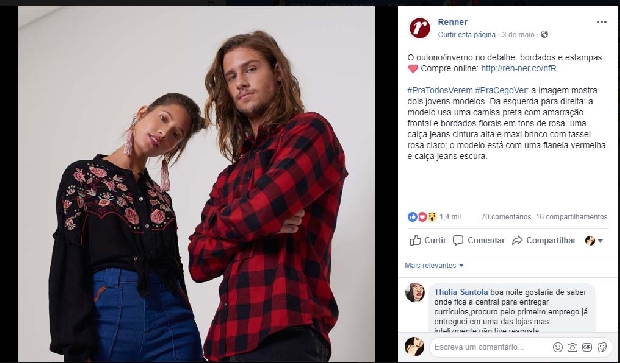Click the Comentar speech bubble icon
The width and height of the screenshot is (620, 363).
coord(458,240)
